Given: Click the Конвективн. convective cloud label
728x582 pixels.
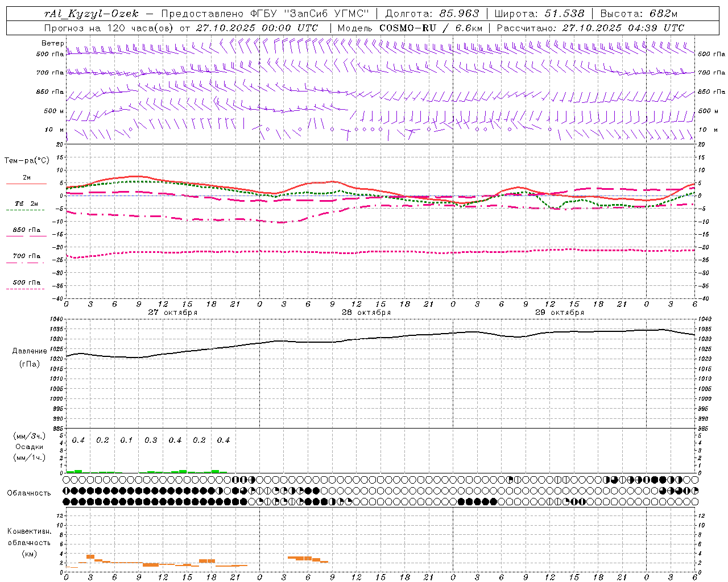Looking at the screenshot, I should (30, 531).
